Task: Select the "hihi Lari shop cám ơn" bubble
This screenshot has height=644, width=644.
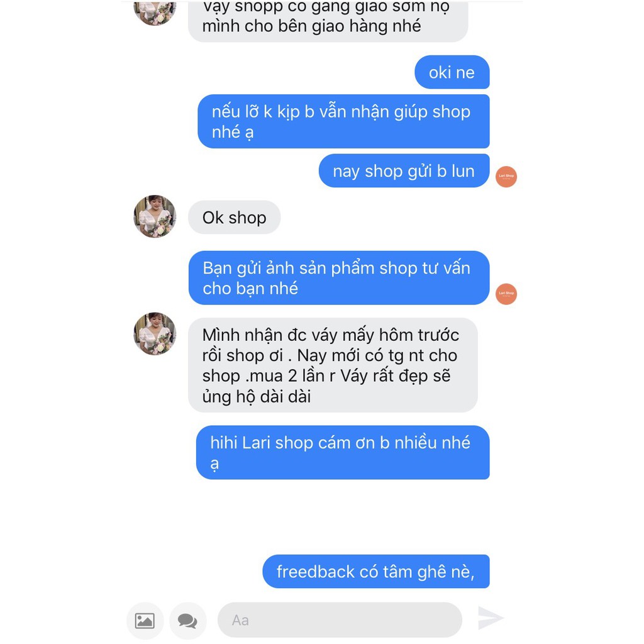Action: pos(343,453)
